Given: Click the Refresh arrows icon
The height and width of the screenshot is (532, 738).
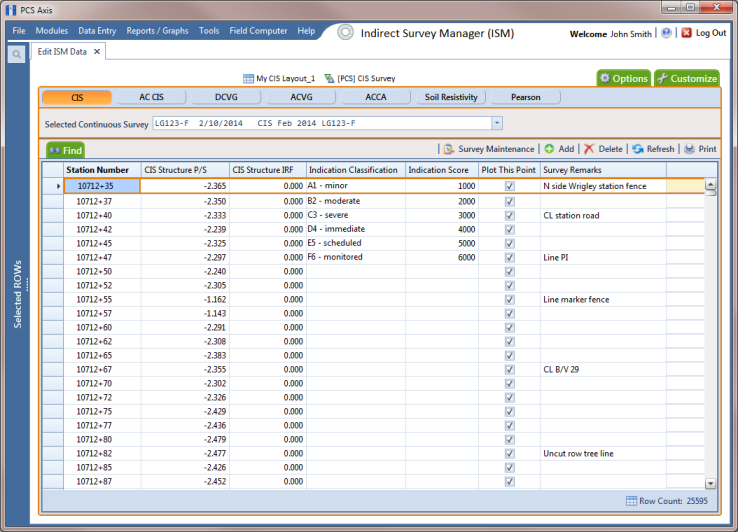Looking at the screenshot, I should tap(638, 149).
